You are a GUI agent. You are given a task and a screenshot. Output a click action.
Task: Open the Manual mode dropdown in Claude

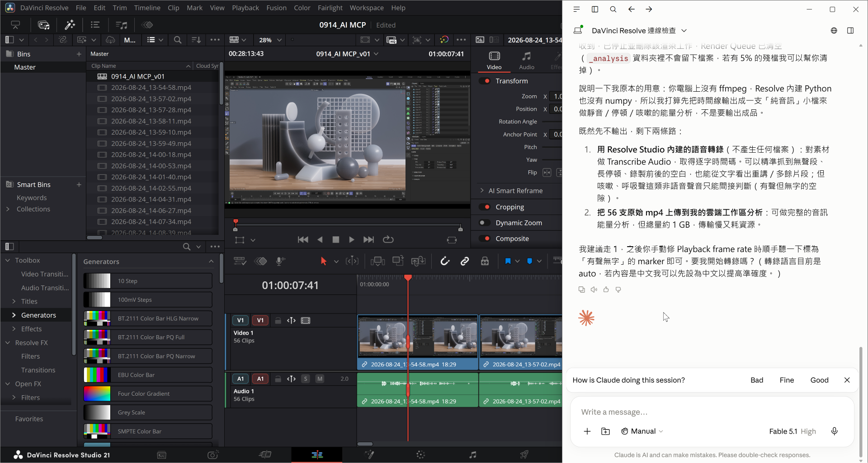pyautogui.click(x=642, y=431)
